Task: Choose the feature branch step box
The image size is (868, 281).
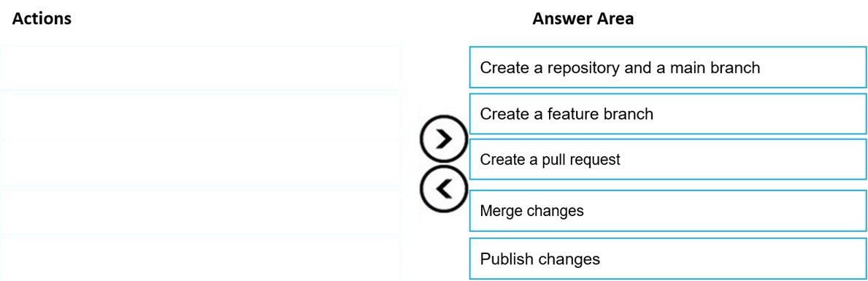Action: (667, 114)
